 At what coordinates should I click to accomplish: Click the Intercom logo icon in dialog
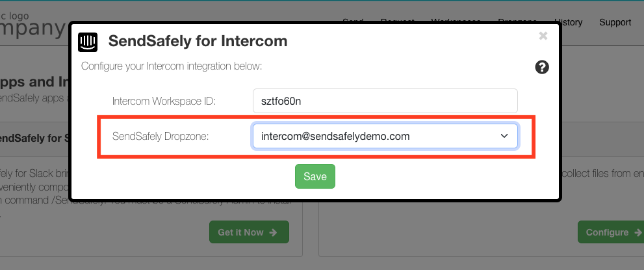point(88,42)
